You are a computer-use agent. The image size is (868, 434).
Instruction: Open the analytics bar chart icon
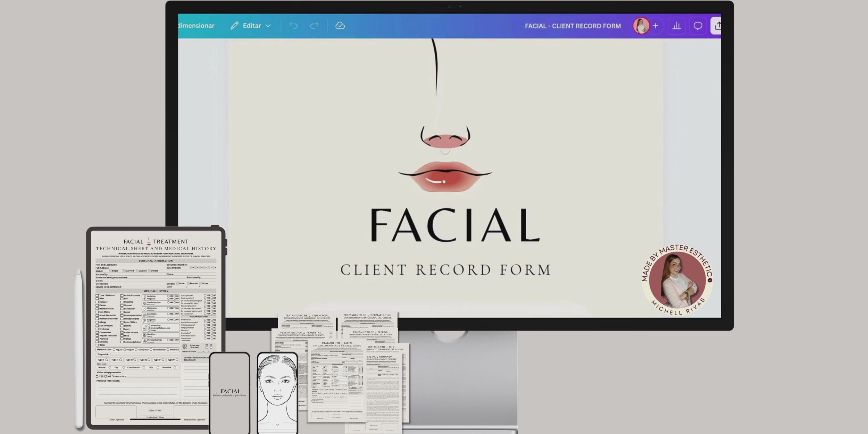click(676, 26)
